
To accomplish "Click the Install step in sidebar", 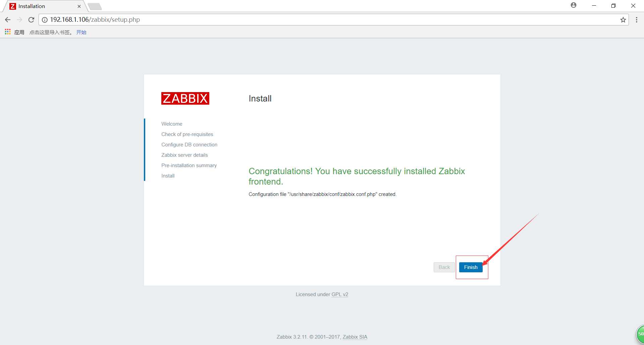I will [168, 176].
